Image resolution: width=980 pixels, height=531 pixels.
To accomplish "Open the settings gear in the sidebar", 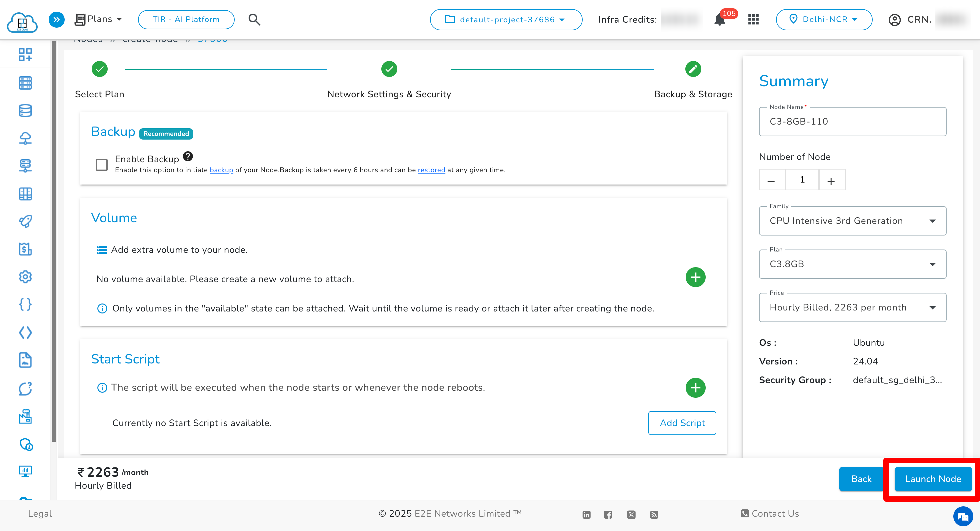I will tap(25, 277).
